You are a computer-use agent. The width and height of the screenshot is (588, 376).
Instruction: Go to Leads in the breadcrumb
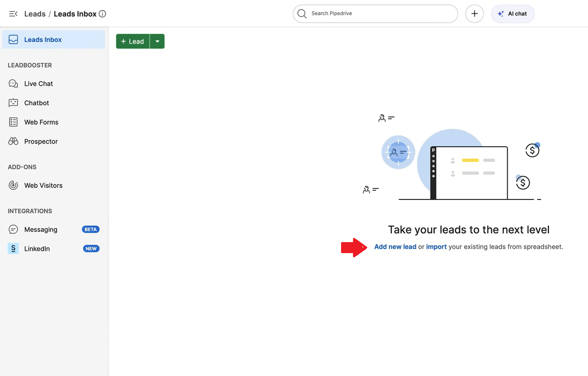coord(35,14)
